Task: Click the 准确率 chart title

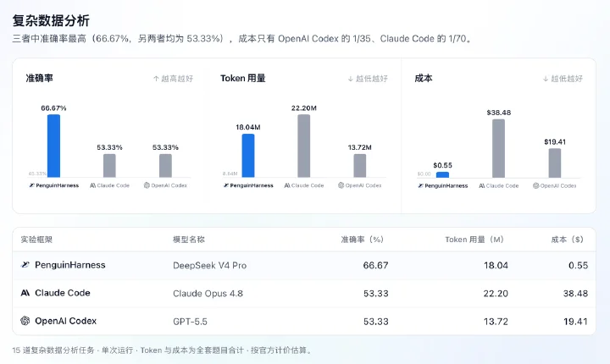Action: [39, 78]
